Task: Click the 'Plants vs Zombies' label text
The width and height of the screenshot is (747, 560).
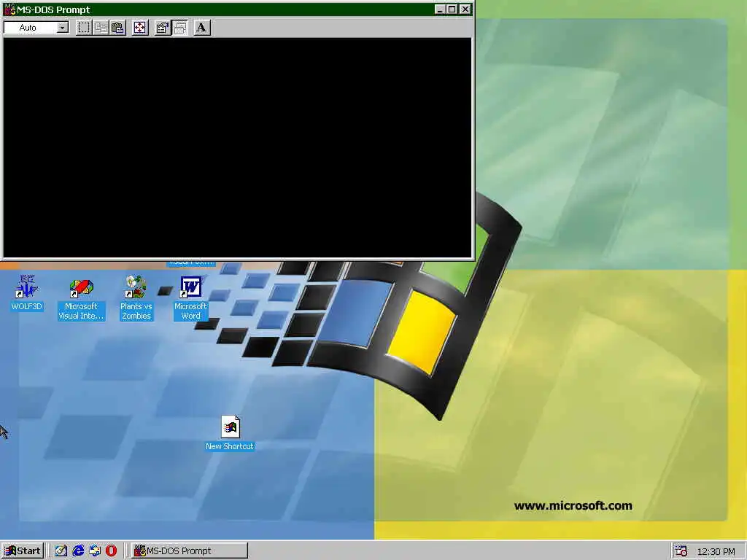Action: point(136,311)
